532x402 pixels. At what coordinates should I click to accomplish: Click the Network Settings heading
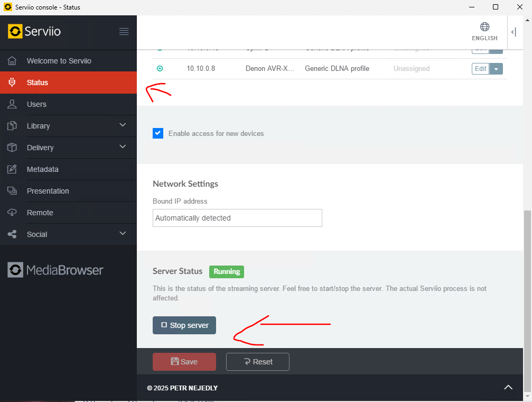(x=185, y=184)
